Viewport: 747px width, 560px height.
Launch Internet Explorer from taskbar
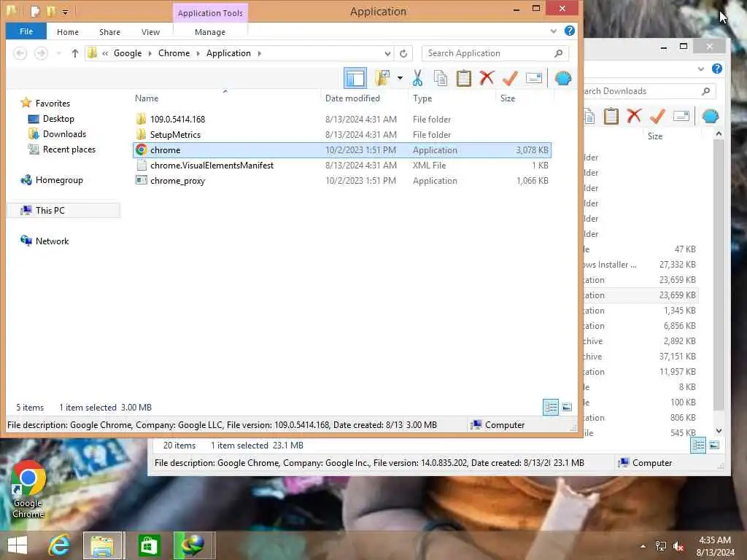point(59,545)
